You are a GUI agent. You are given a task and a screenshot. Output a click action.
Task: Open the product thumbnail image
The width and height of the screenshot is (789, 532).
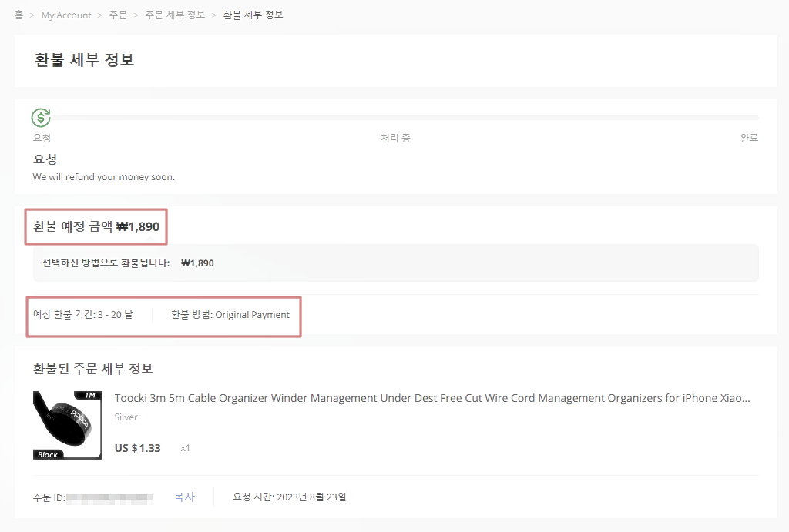click(67, 424)
